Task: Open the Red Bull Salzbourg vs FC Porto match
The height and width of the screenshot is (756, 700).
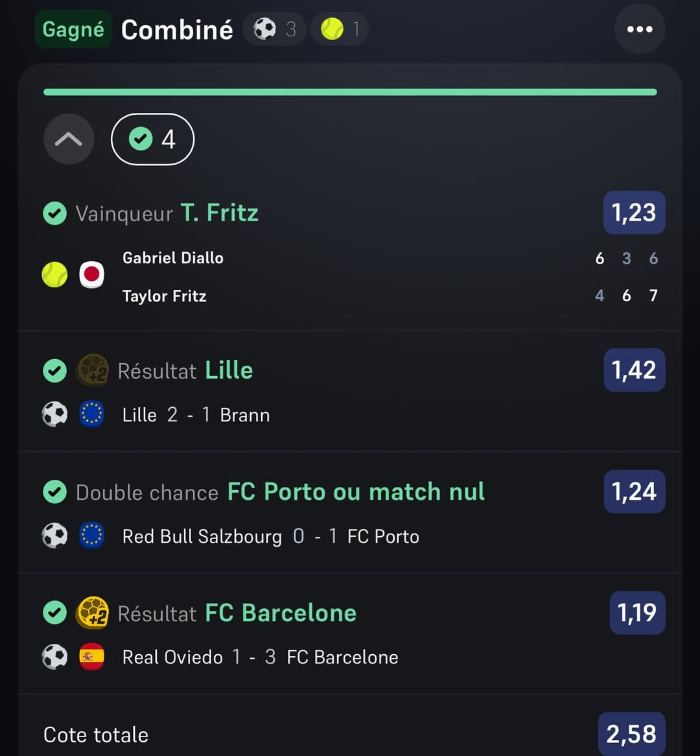Action: (x=270, y=537)
